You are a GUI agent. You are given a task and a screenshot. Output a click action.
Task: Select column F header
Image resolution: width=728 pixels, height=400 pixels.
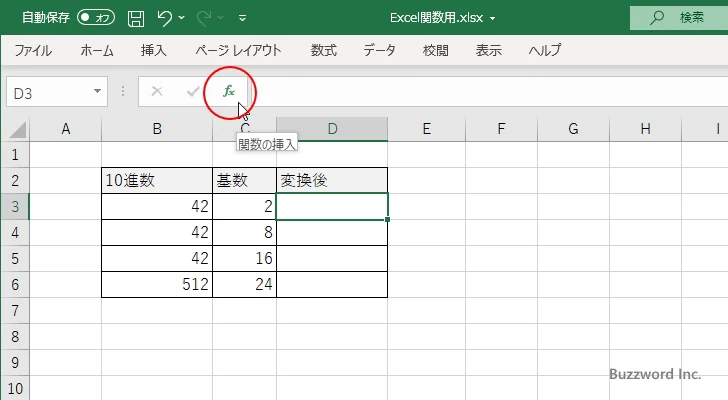pyautogui.click(x=501, y=129)
